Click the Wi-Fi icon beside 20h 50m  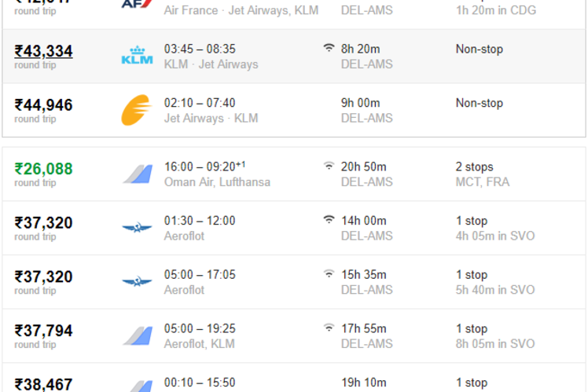click(x=329, y=165)
